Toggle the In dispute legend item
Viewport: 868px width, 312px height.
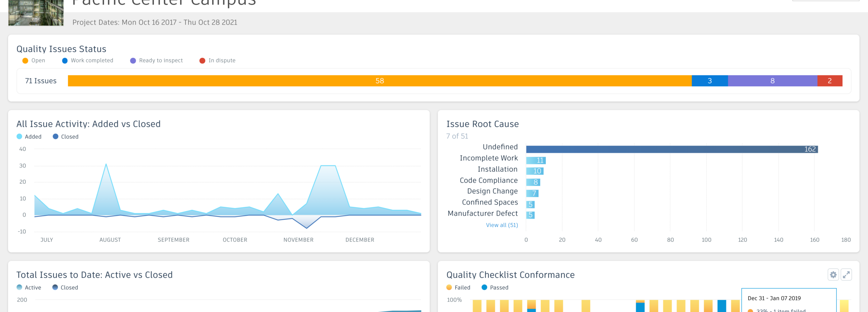(217, 61)
